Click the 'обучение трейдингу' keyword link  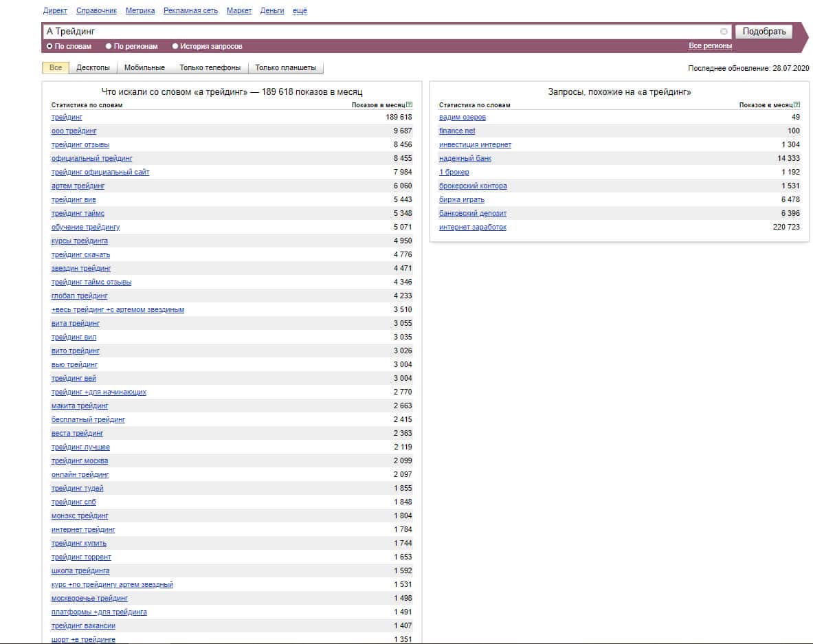(86, 227)
